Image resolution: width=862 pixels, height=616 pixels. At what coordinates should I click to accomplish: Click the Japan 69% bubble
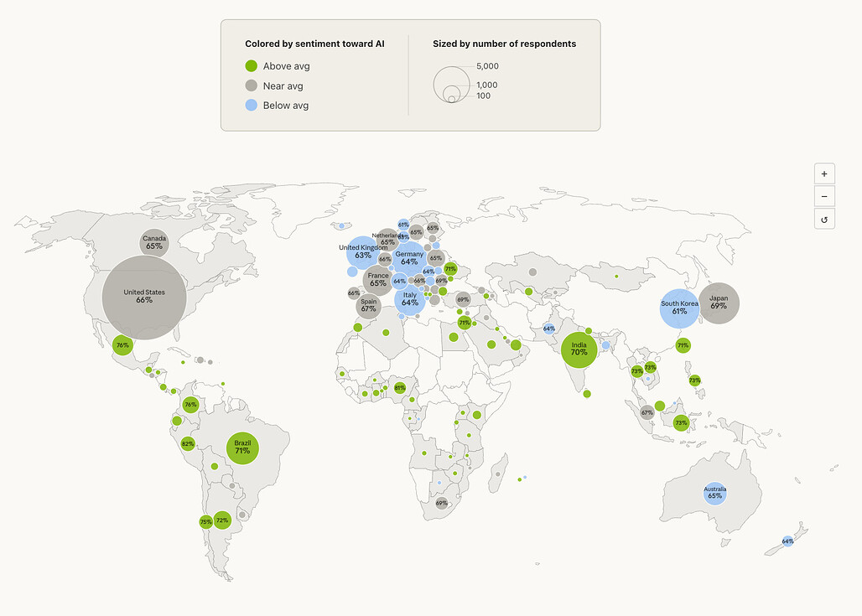point(719,303)
